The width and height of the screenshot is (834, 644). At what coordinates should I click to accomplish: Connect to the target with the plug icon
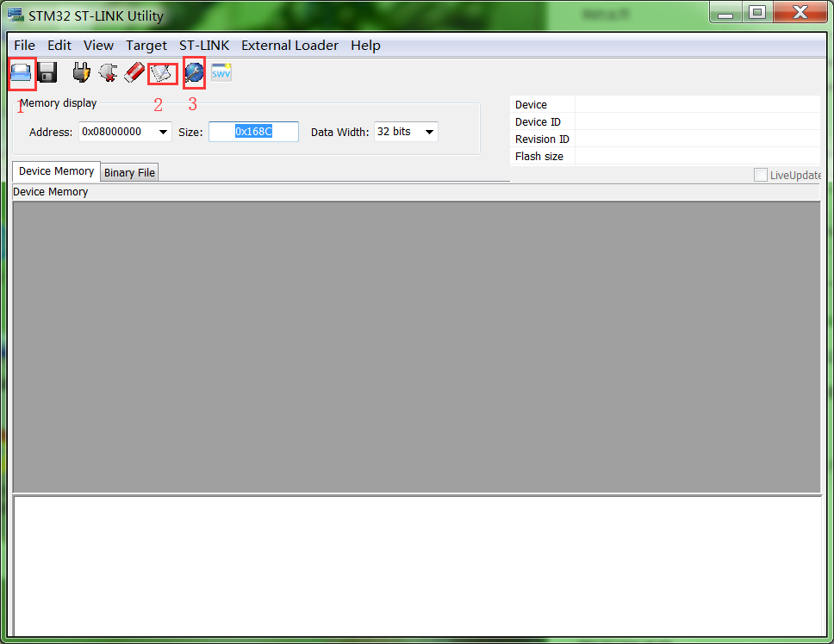coord(80,72)
